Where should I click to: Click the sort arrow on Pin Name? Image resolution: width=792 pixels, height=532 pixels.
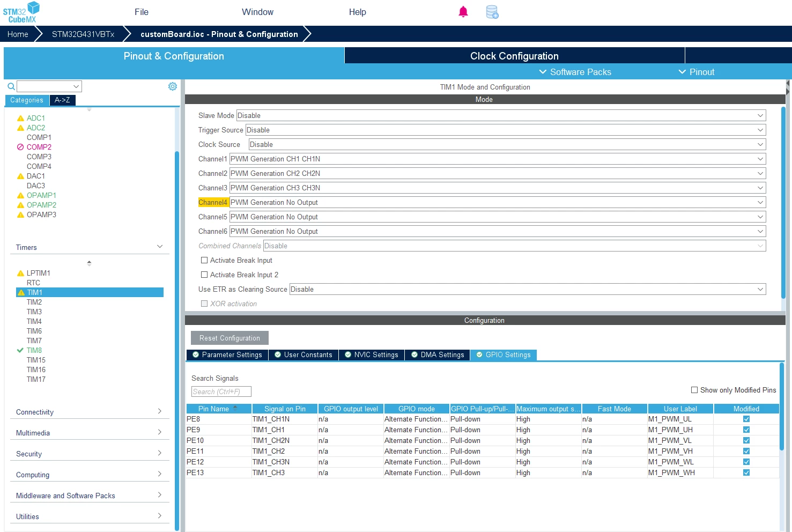pyautogui.click(x=235, y=408)
